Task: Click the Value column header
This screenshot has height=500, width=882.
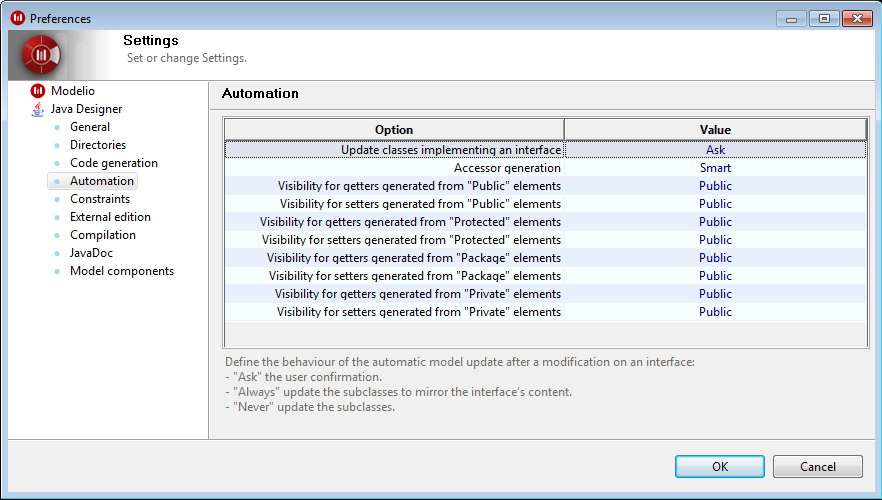Action: pos(715,129)
